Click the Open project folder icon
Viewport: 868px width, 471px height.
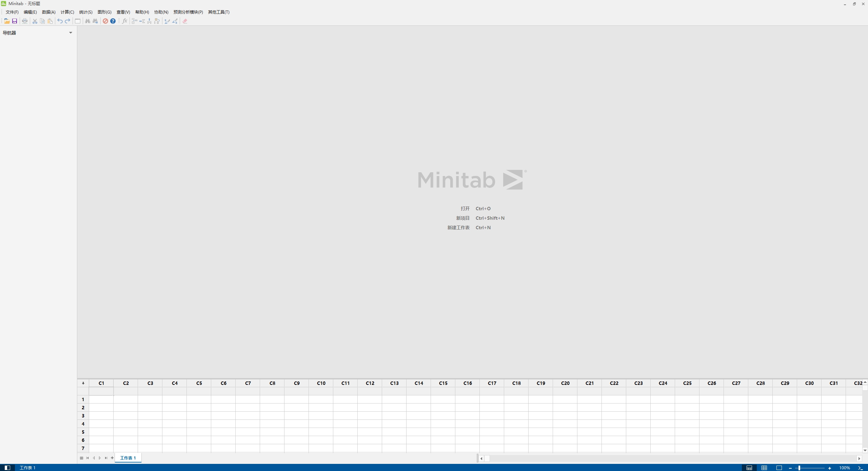coord(7,21)
